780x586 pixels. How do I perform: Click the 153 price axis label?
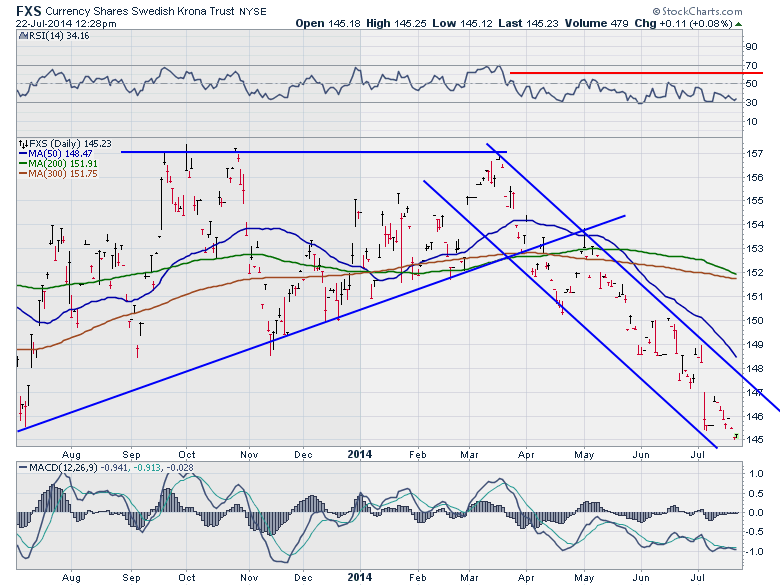[755, 248]
